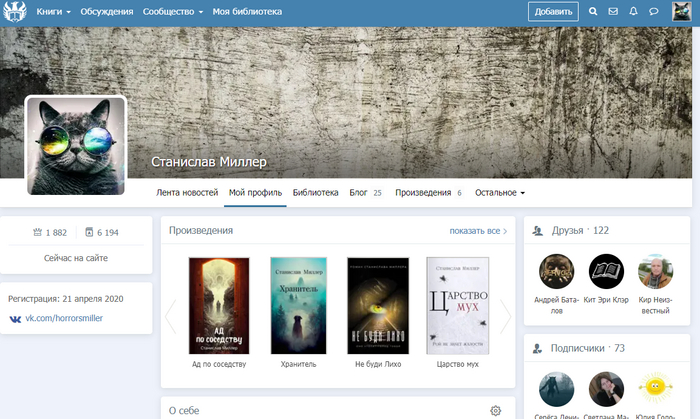Open friend avatar Кир Неизвестный
The image size is (700, 419).
coord(655,271)
